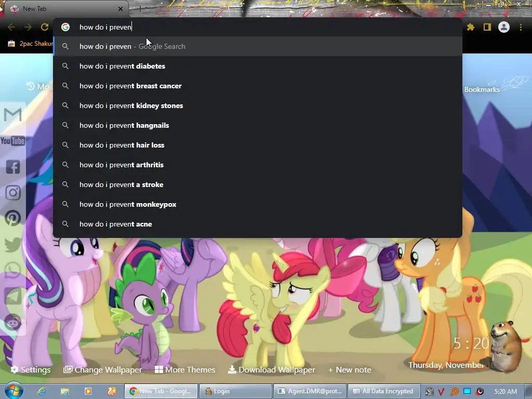Open Windows Explorer folder in taskbar
This screenshot has width=532, height=399.
(65, 391)
